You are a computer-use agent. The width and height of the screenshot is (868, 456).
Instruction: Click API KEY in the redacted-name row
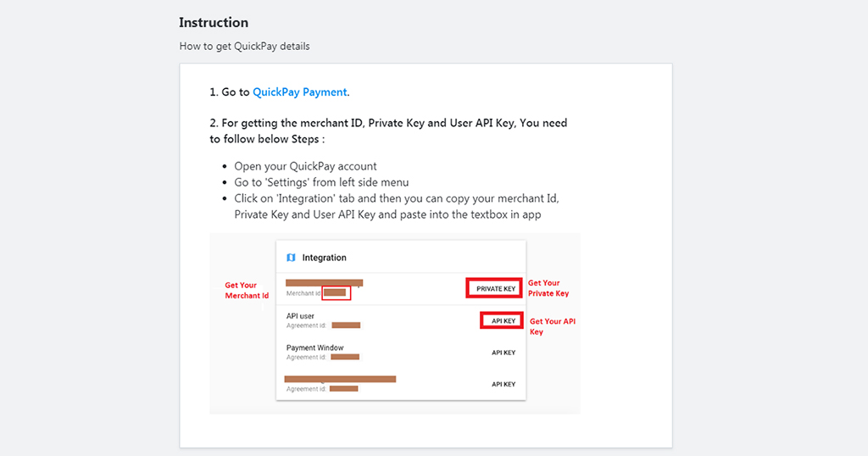(504, 384)
